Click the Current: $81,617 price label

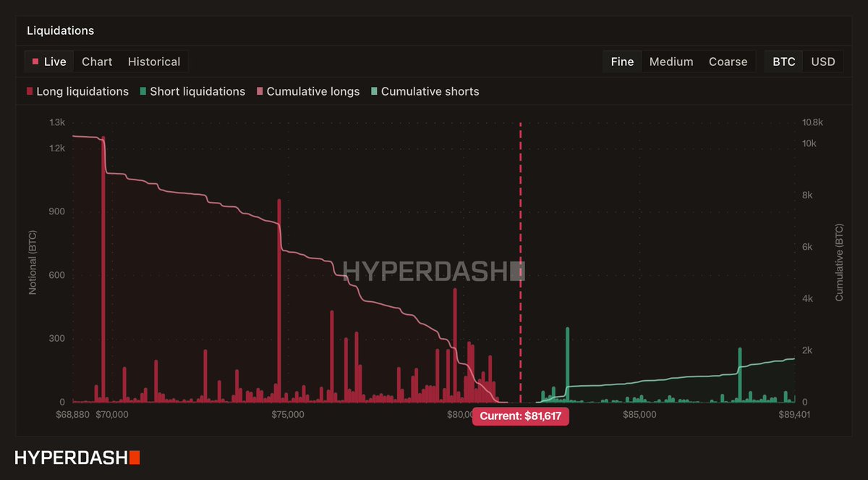[521, 416]
